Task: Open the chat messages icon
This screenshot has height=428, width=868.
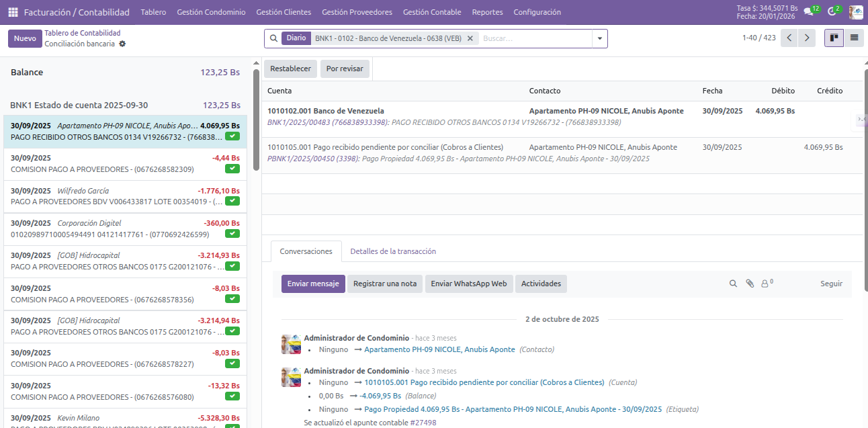Action: [808, 12]
